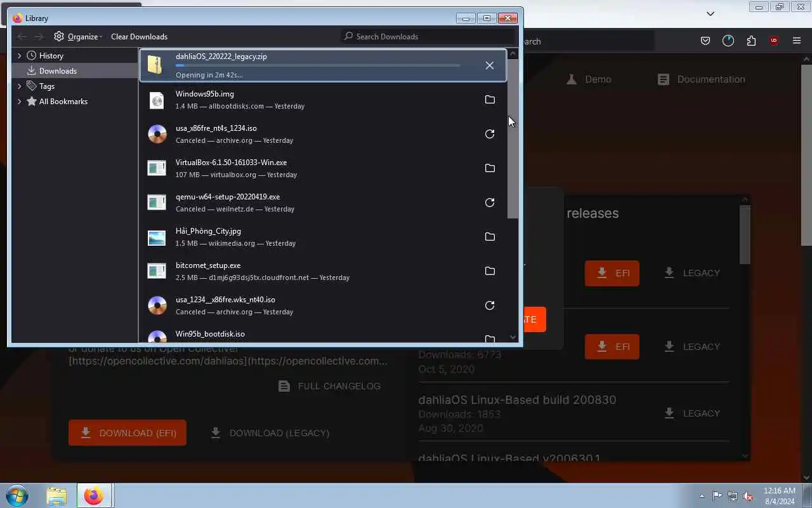Click the releases list scrollbar
812x508 pixels.
745,235
